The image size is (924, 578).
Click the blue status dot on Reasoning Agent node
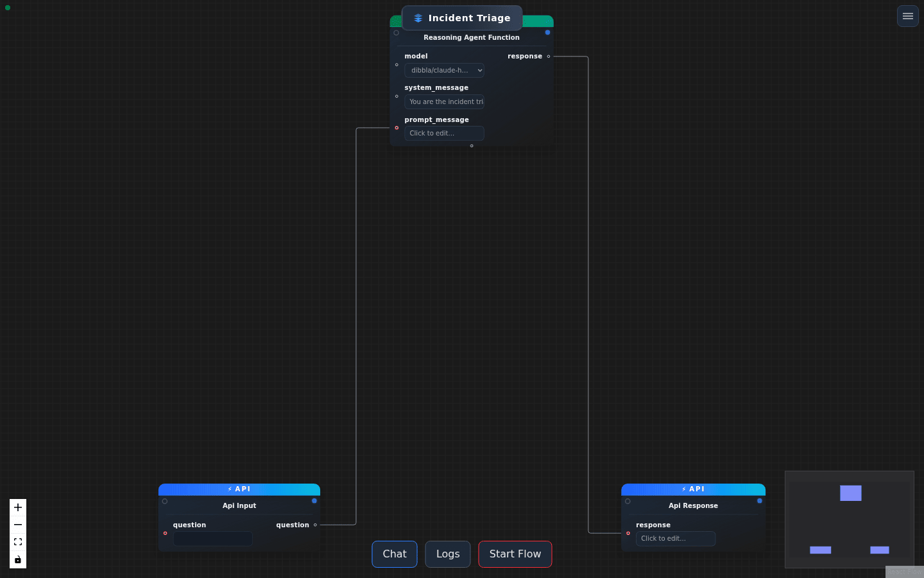pos(547,32)
